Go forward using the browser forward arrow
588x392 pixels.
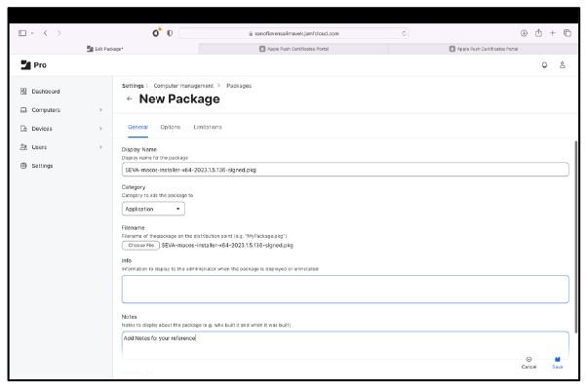pos(59,33)
